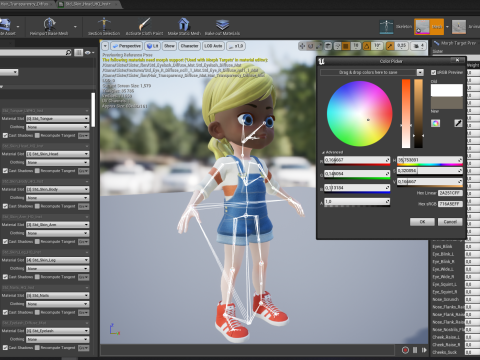The width and height of the screenshot is (480, 360).
Task: Open the Lit view mode menu
Action: (153, 46)
